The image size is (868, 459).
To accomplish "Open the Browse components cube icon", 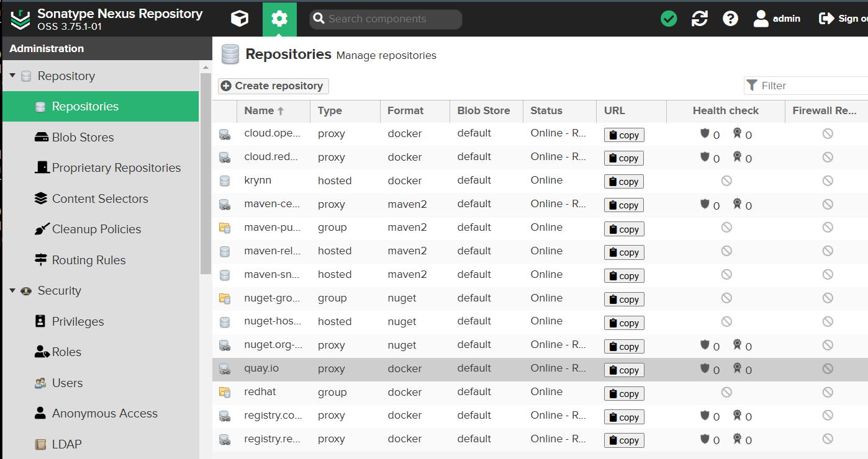I will tap(239, 19).
